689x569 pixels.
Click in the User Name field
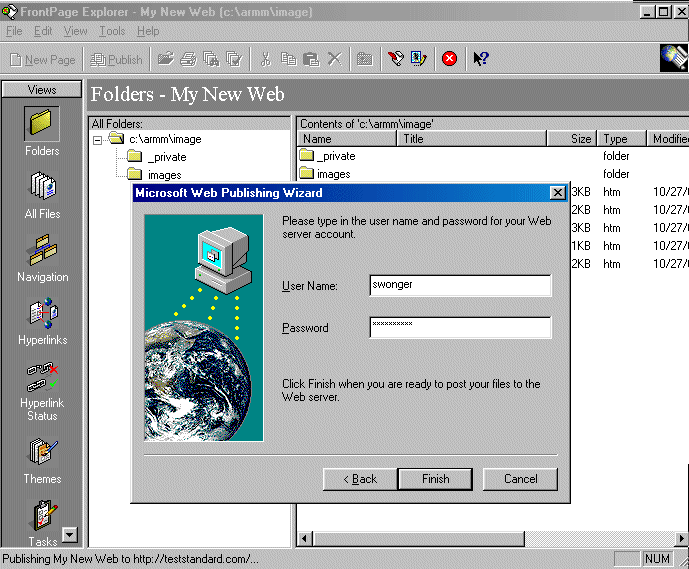(x=461, y=285)
